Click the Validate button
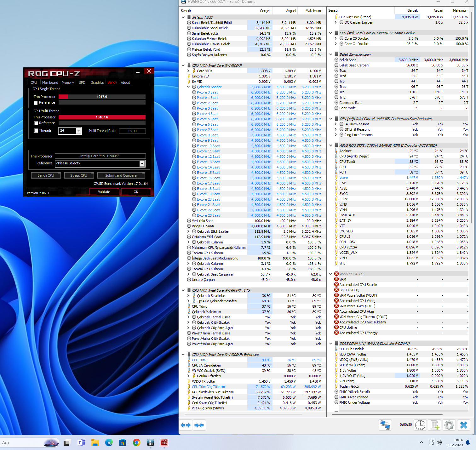Screen dimensions: 476x450 coord(104,192)
